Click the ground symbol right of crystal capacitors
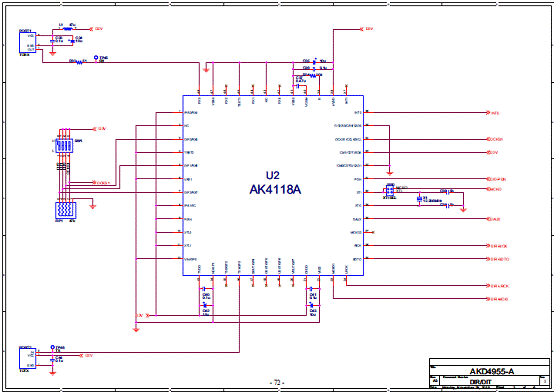 coord(463,210)
